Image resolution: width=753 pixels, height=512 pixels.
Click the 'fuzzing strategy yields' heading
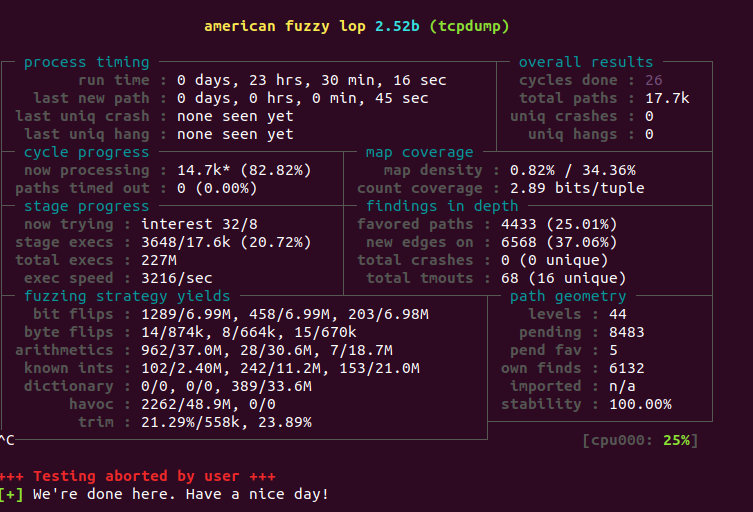point(127,296)
